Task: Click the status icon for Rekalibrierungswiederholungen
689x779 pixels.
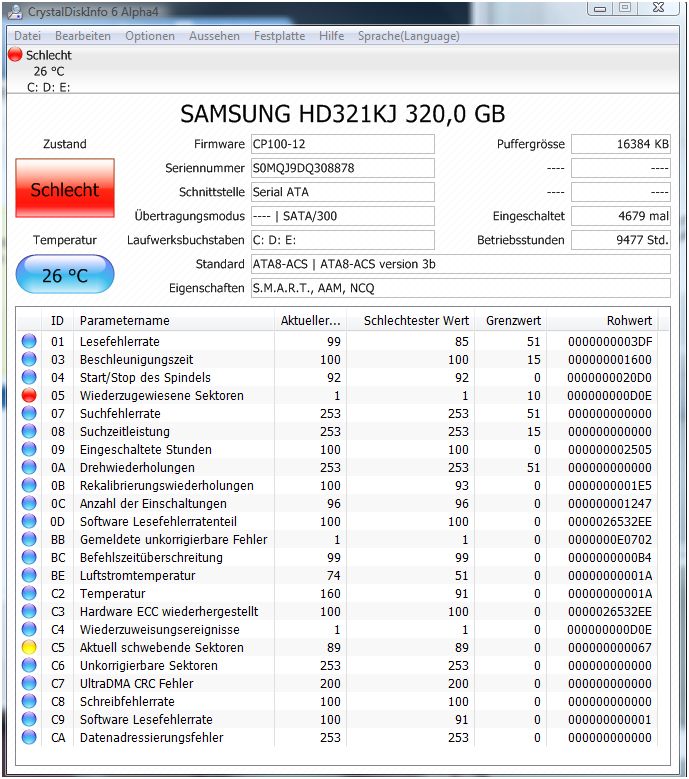Action: point(29,485)
